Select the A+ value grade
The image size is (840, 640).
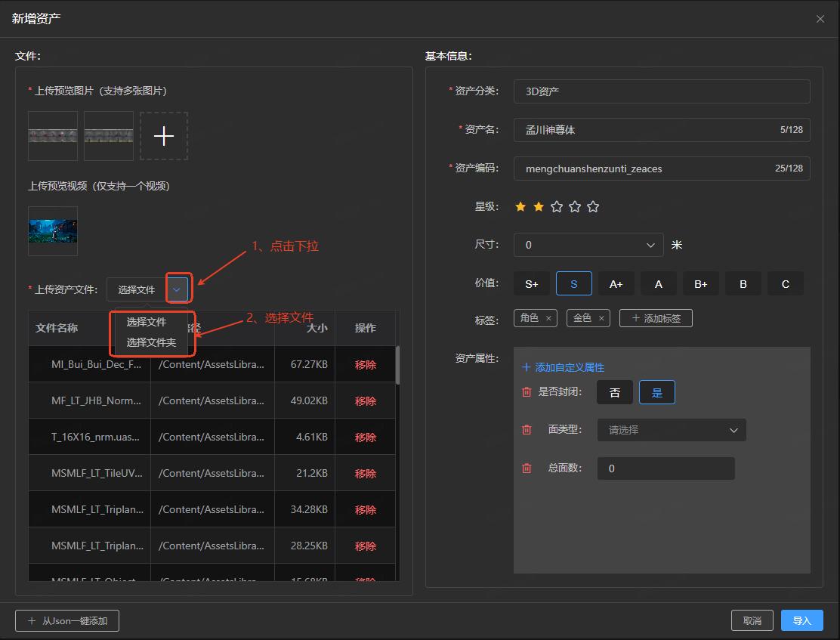[616, 284]
